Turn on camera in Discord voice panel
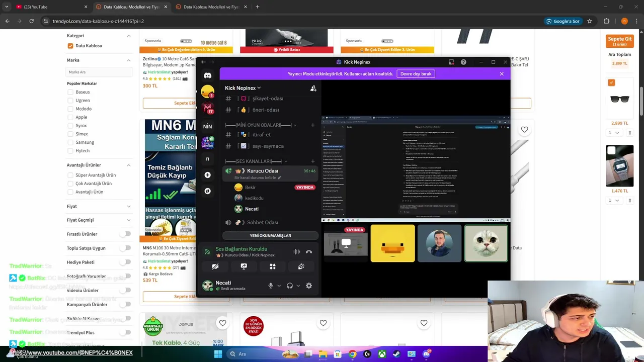644x362 pixels. coord(215,266)
